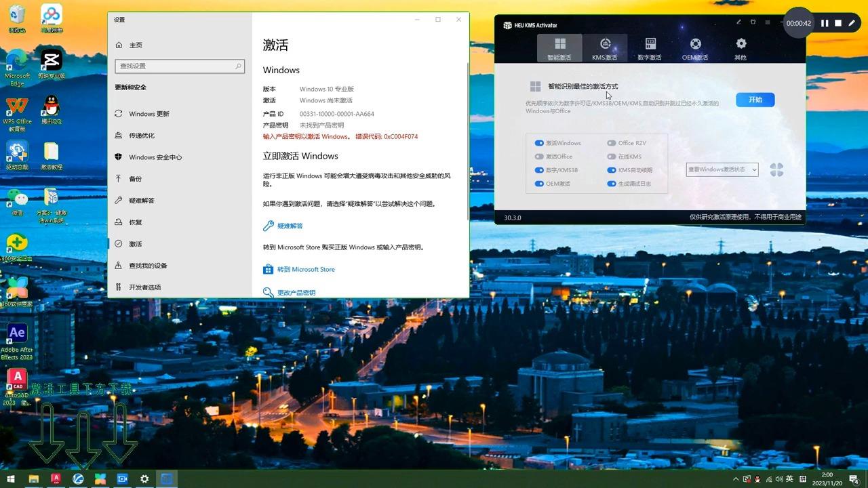Pause the screen recording
This screenshot has height=488, width=868.
(x=825, y=23)
